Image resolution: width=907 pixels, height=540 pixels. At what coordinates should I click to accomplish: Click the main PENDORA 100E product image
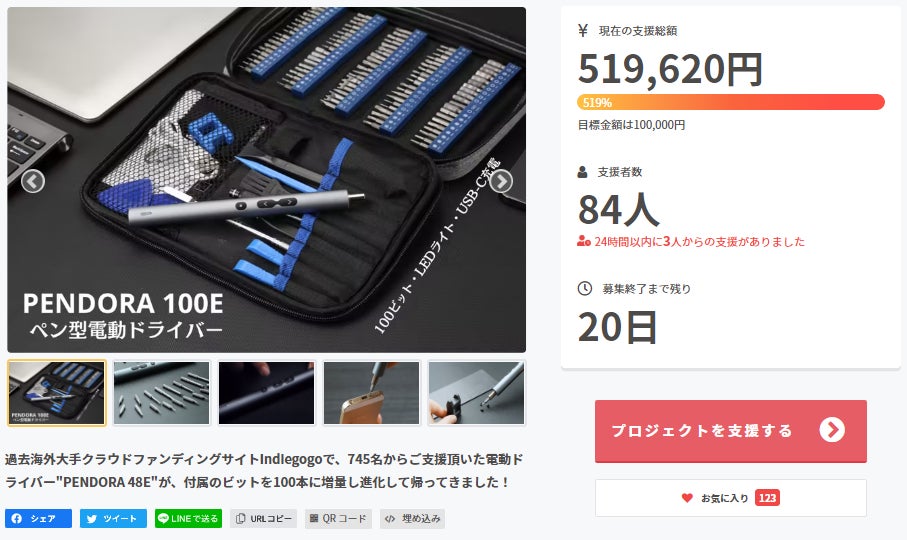pyautogui.click(x=267, y=180)
